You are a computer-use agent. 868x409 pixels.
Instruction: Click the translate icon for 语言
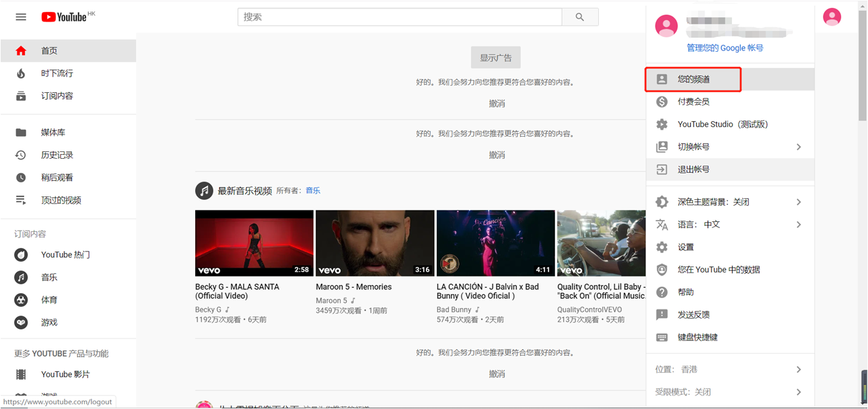pyautogui.click(x=662, y=225)
